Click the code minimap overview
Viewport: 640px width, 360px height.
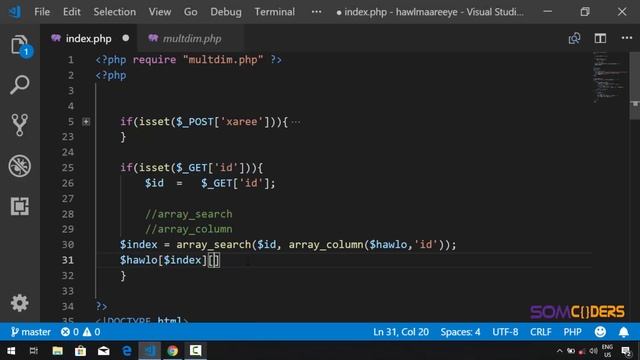click(x=609, y=77)
